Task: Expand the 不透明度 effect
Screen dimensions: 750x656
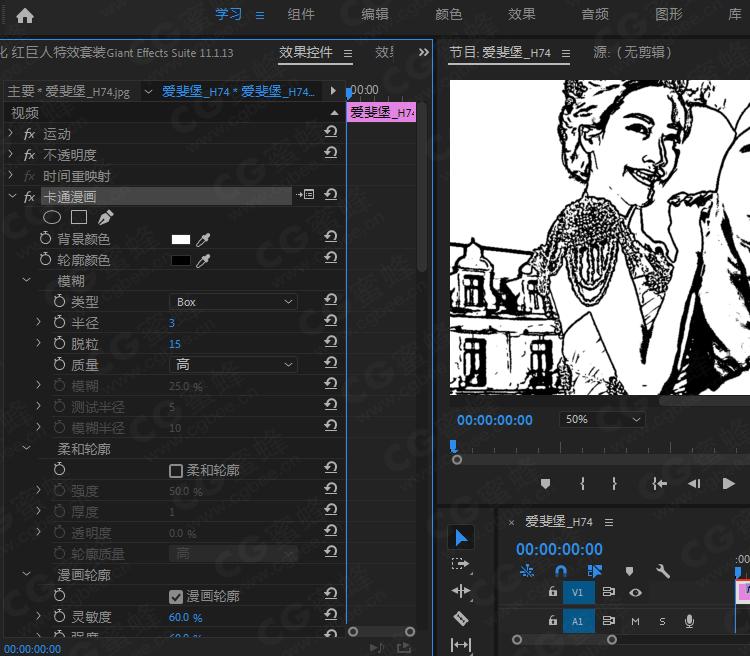Action: click(x=11, y=154)
